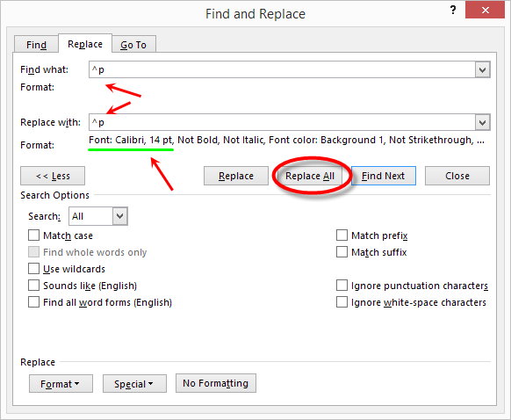
Task: Open the Go To tab
Action: click(x=133, y=45)
